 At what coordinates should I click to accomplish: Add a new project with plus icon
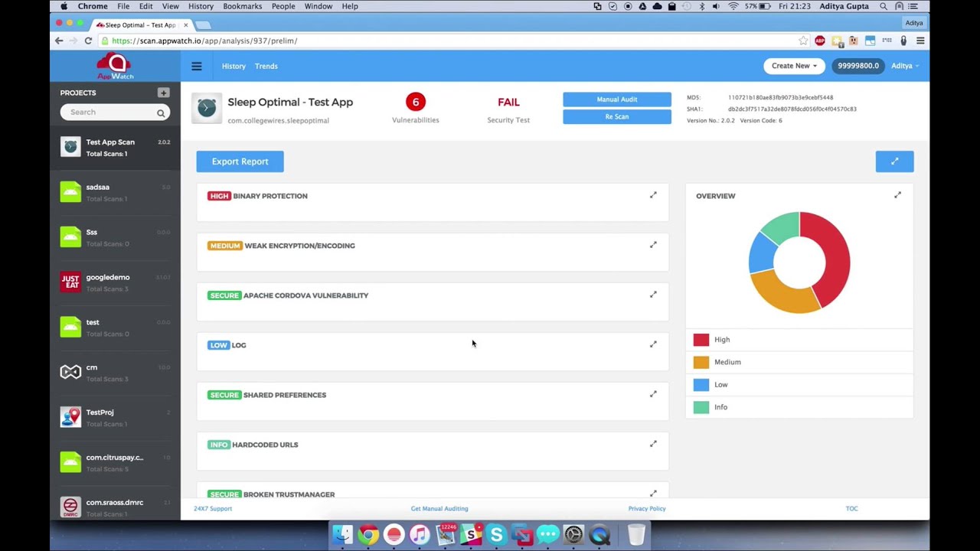click(x=163, y=93)
